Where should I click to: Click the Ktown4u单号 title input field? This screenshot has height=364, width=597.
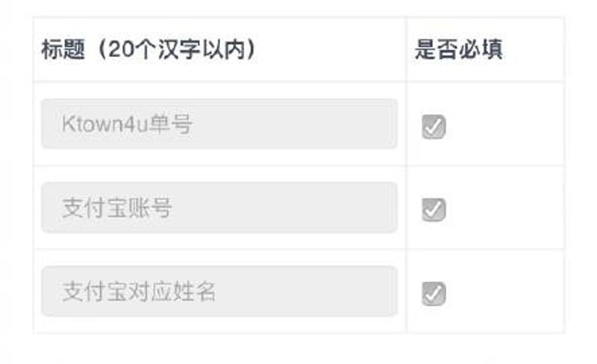click(219, 124)
